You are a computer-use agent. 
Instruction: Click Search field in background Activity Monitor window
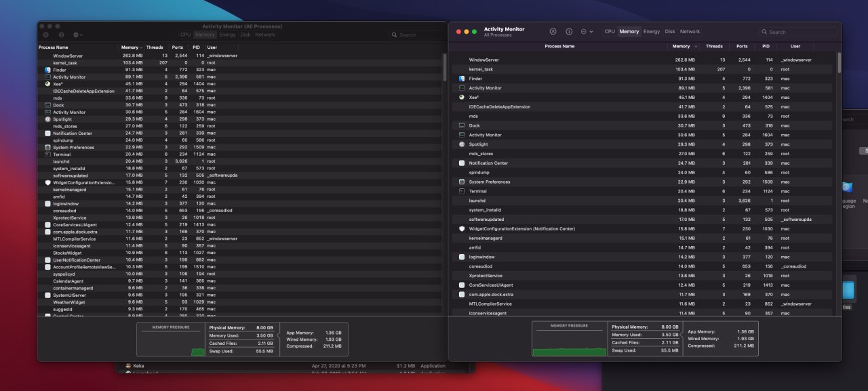point(416,35)
